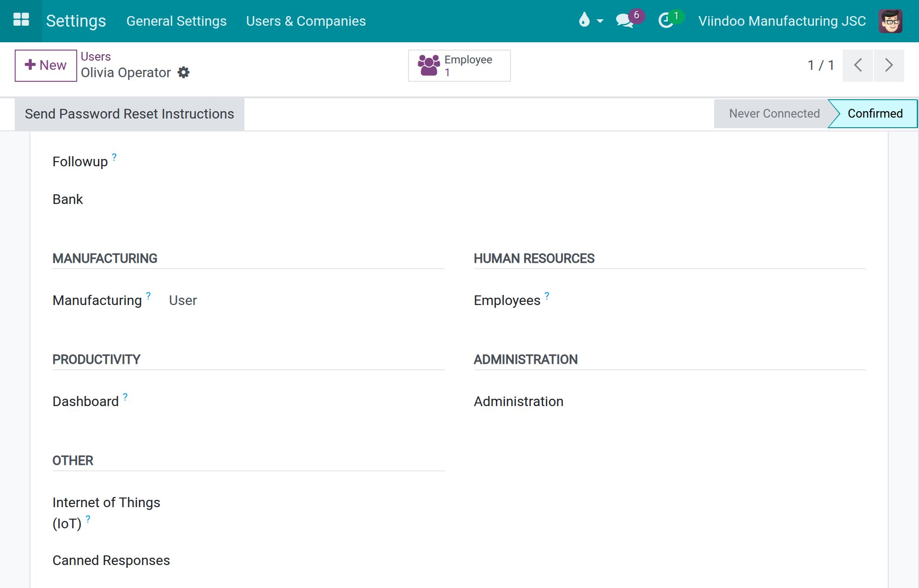Switch company via Viindoo Manufacturing JSC
This screenshot has height=588, width=919.
pos(782,21)
